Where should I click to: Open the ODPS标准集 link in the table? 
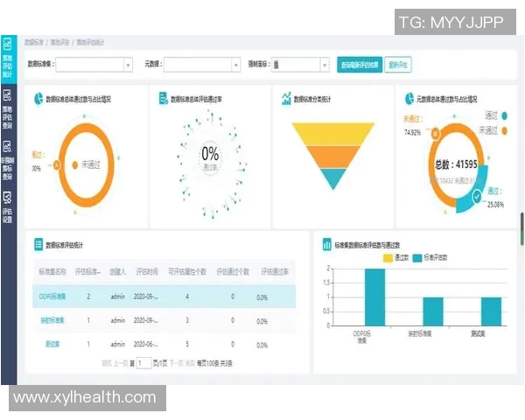point(53,297)
